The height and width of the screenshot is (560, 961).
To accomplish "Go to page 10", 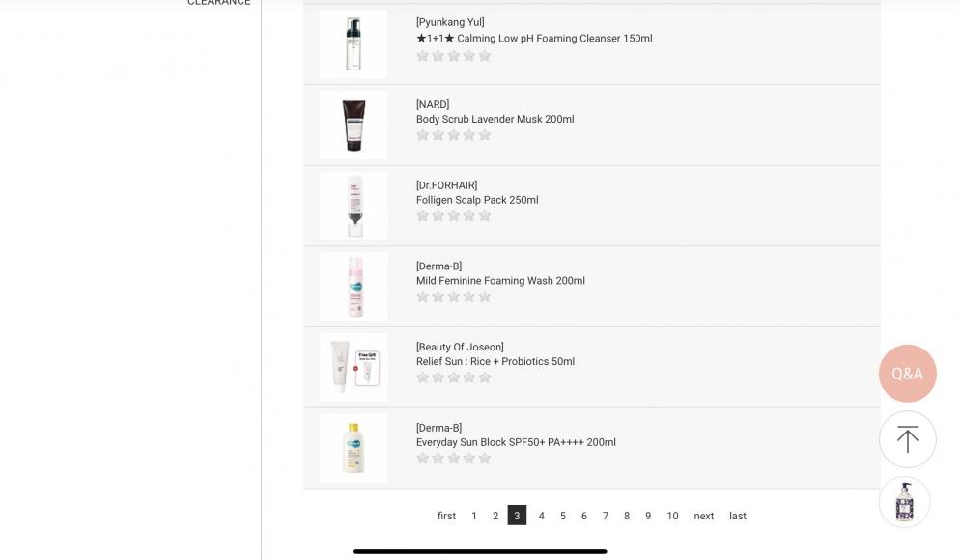I will click(x=672, y=516).
